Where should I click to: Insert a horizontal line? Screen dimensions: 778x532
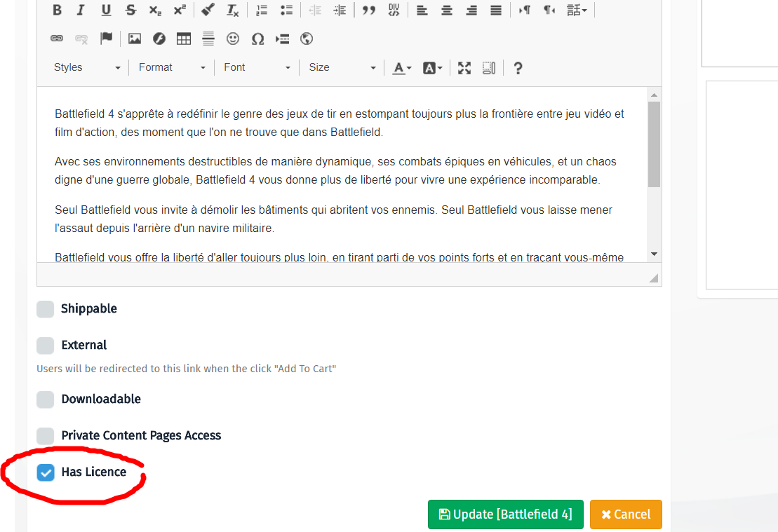208,39
